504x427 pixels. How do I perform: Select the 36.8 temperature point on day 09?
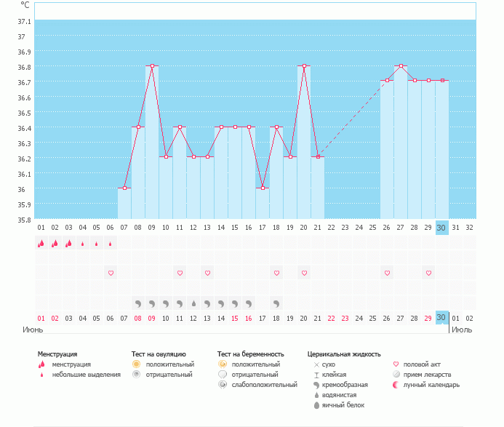click(x=152, y=66)
